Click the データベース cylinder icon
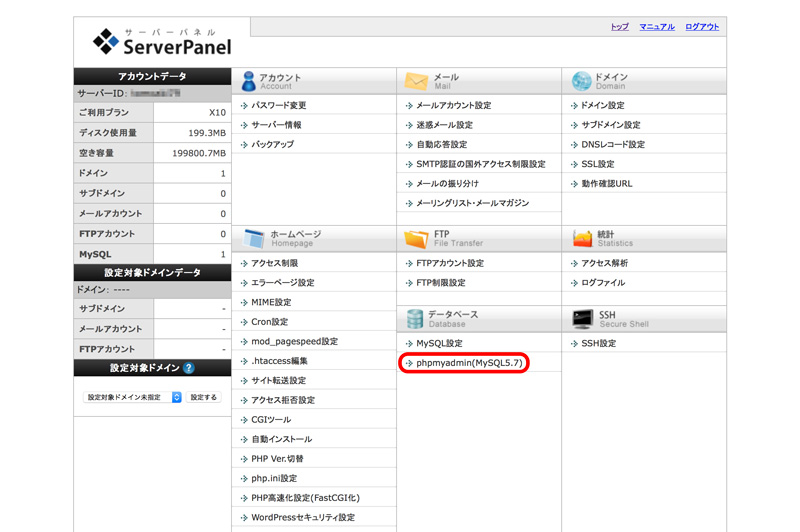 (415, 319)
